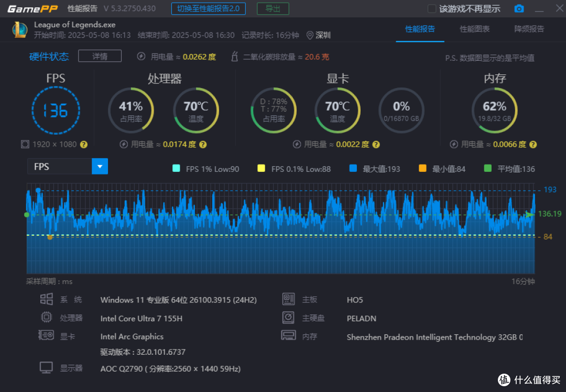Click the camera screenshot icon
The width and height of the screenshot is (566, 392).
click(519, 9)
